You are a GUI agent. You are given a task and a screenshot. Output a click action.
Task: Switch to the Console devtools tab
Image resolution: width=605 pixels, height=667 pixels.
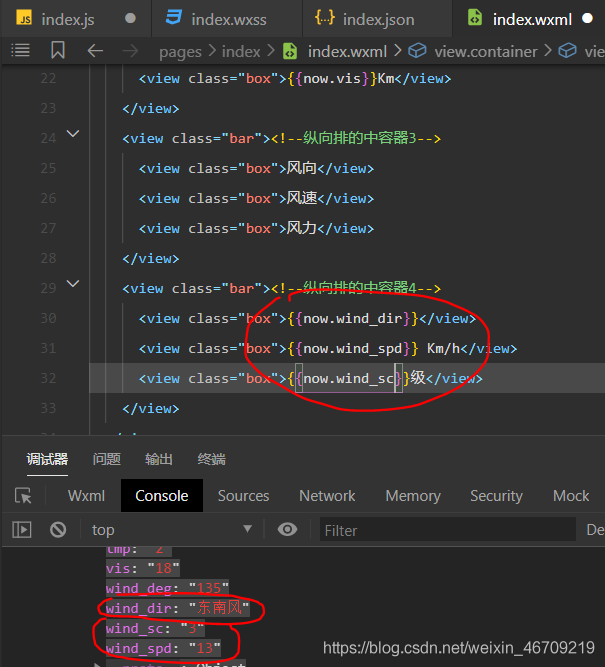(x=162, y=496)
